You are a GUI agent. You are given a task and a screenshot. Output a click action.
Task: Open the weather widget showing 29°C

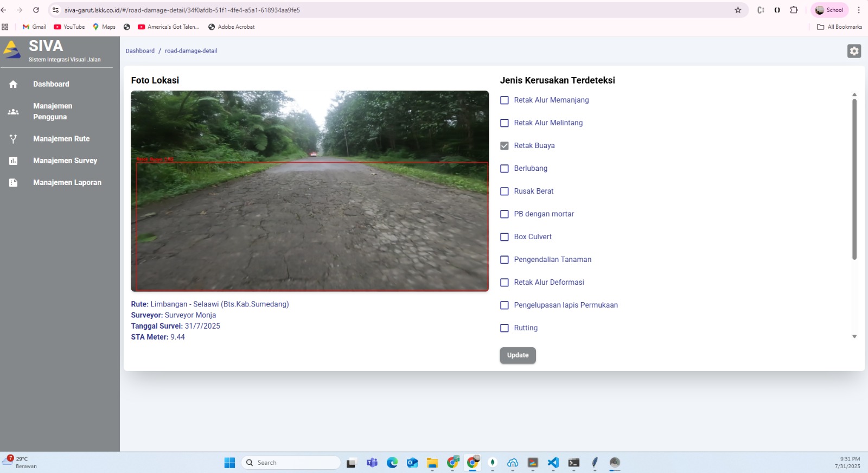coord(20,462)
